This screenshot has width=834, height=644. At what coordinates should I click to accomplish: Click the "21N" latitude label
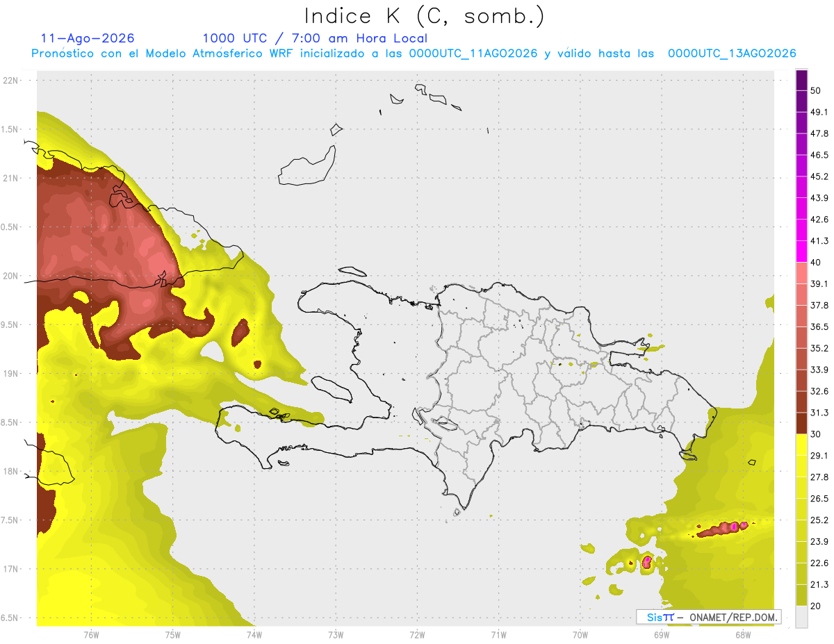[12, 178]
